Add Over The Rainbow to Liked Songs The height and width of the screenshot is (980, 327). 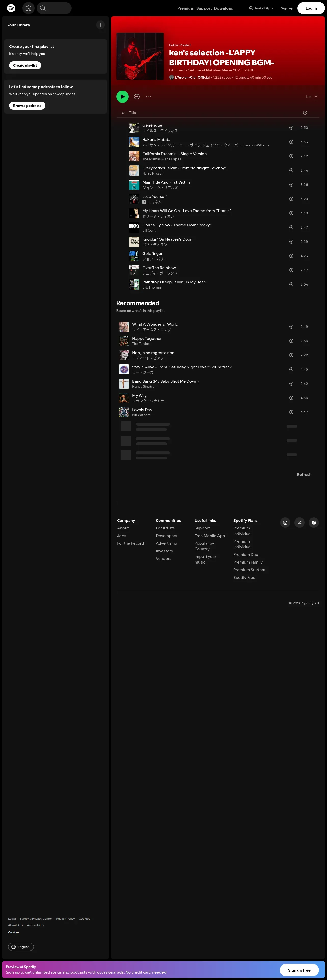[x=291, y=270]
